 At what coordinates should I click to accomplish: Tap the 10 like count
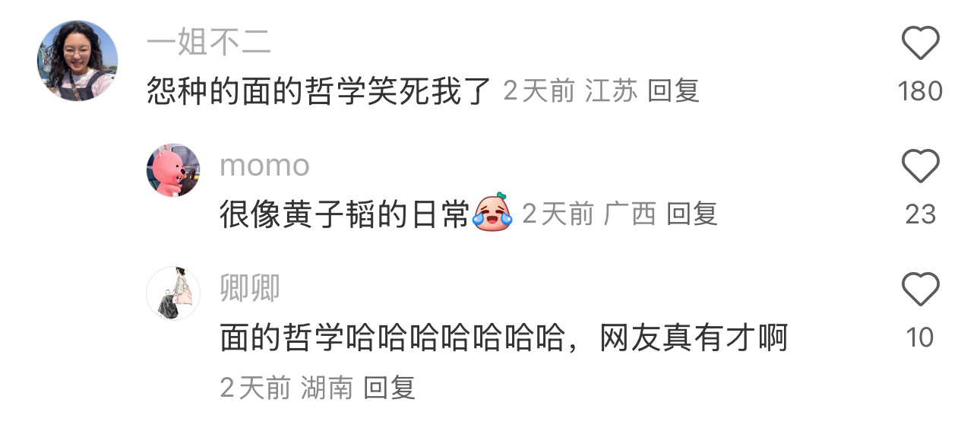coord(920,337)
